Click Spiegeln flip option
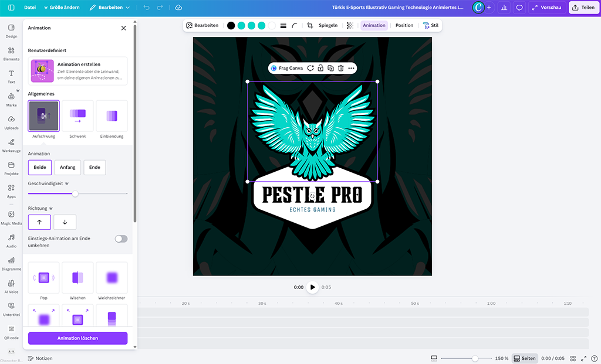The height and width of the screenshot is (364, 601). click(x=328, y=25)
